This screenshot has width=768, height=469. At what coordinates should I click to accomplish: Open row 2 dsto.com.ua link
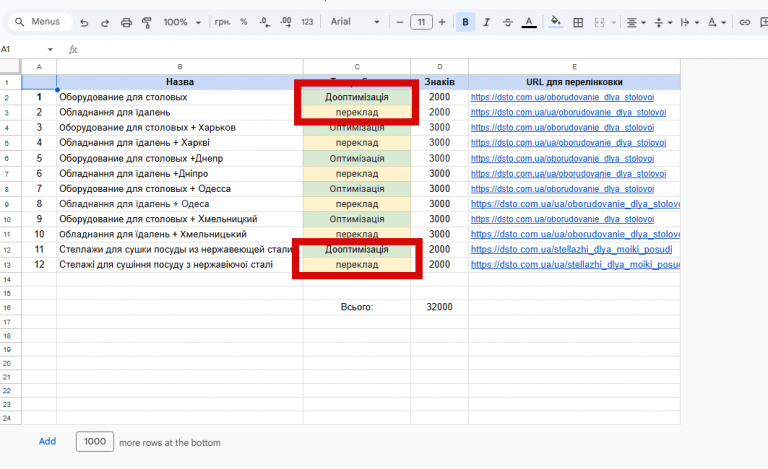click(562, 97)
